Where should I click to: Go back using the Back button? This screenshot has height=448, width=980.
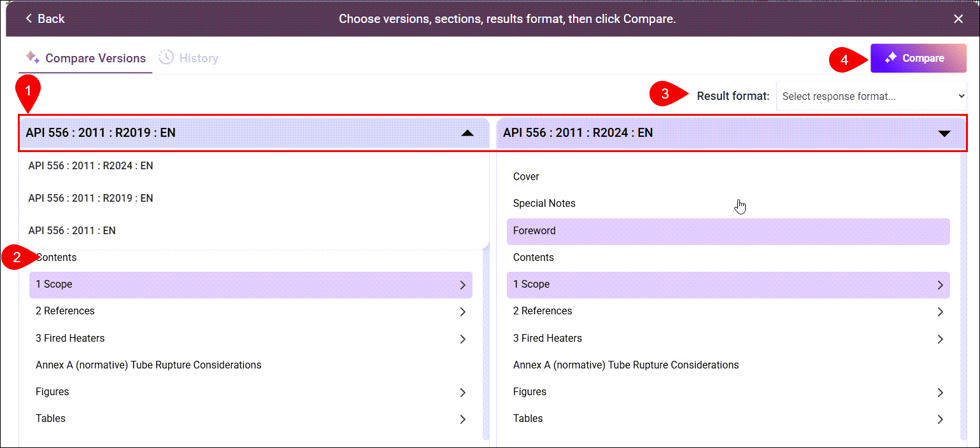pyautogui.click(x=45, y=18)
